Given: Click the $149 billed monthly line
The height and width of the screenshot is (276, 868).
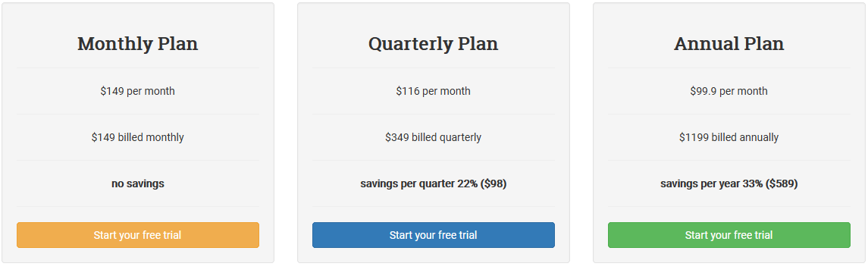Looking at the screenshot, I should click(x=138, y=137).
